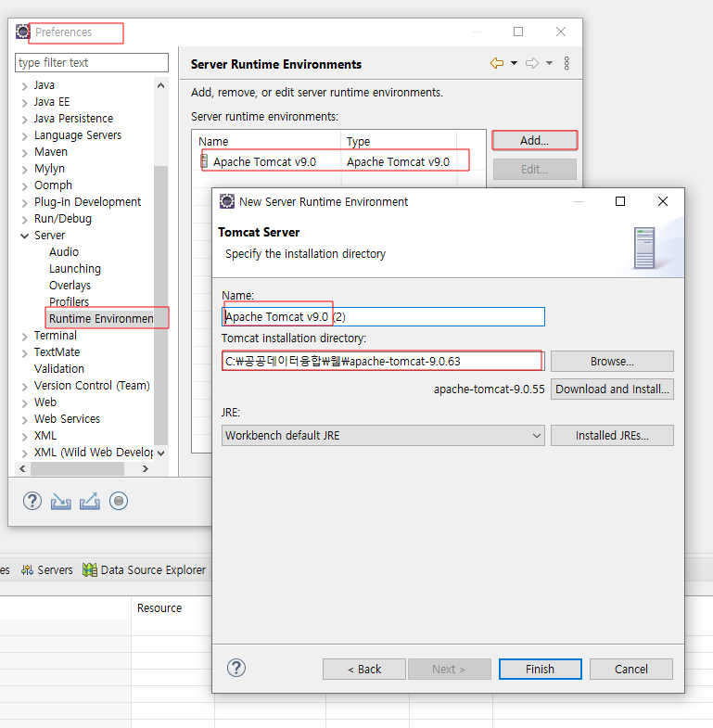Select Mylyn in the preferences tree
713x728 pixels.
tap(49, 169)
